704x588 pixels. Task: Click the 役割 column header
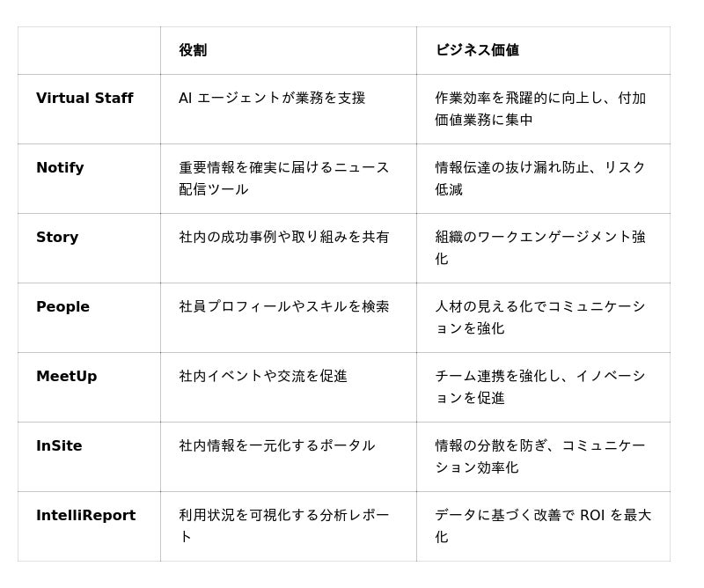193,50
